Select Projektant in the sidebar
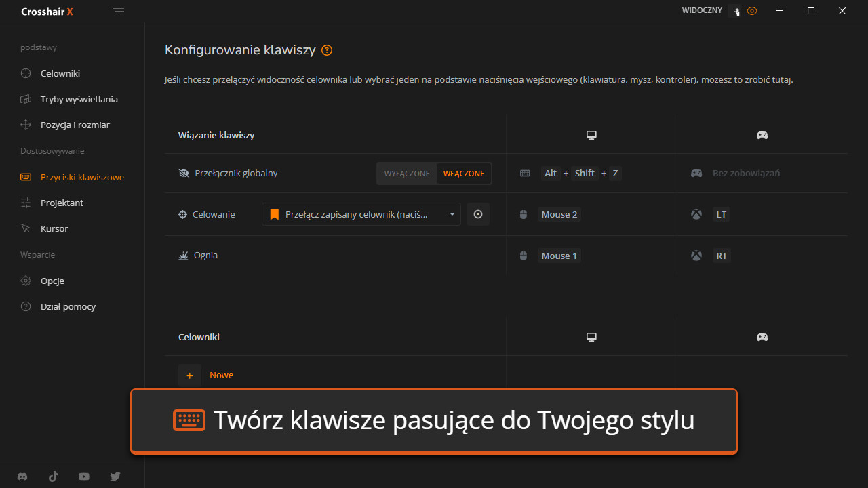 62,203
